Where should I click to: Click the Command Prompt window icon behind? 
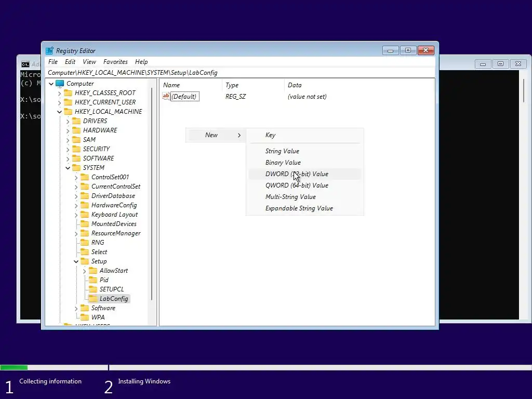click(25, 64)
